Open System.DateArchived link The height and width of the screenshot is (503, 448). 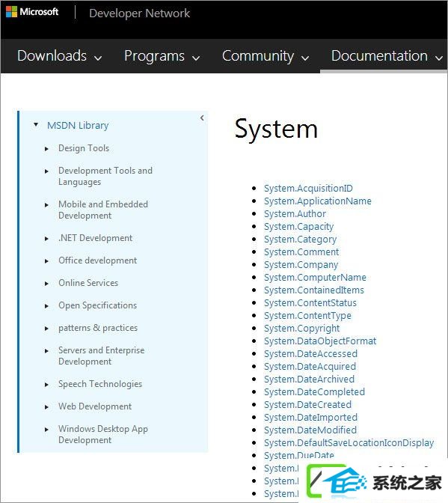[x=309, y=379]
